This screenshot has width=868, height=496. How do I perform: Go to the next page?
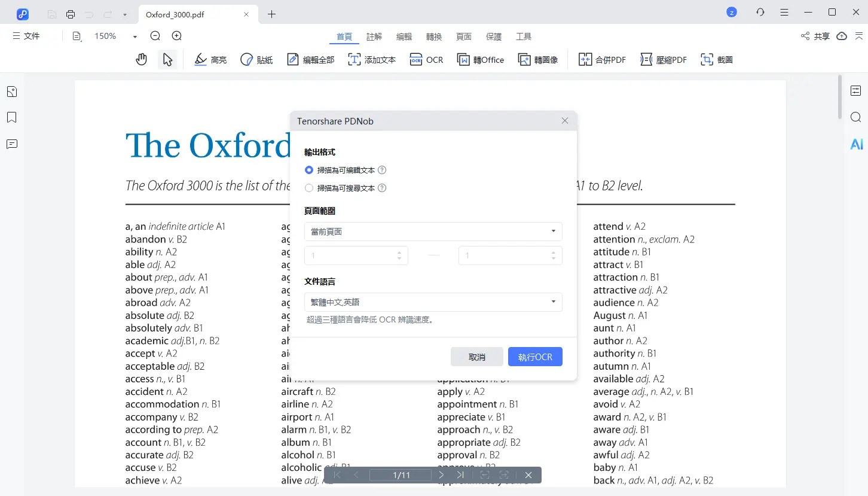441,475
